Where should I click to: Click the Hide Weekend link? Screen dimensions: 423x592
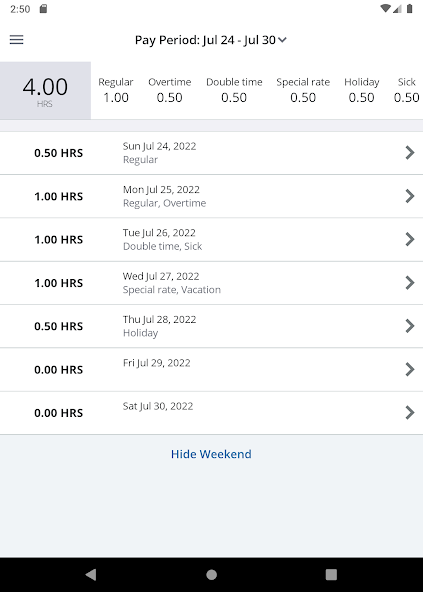point(211,454)
